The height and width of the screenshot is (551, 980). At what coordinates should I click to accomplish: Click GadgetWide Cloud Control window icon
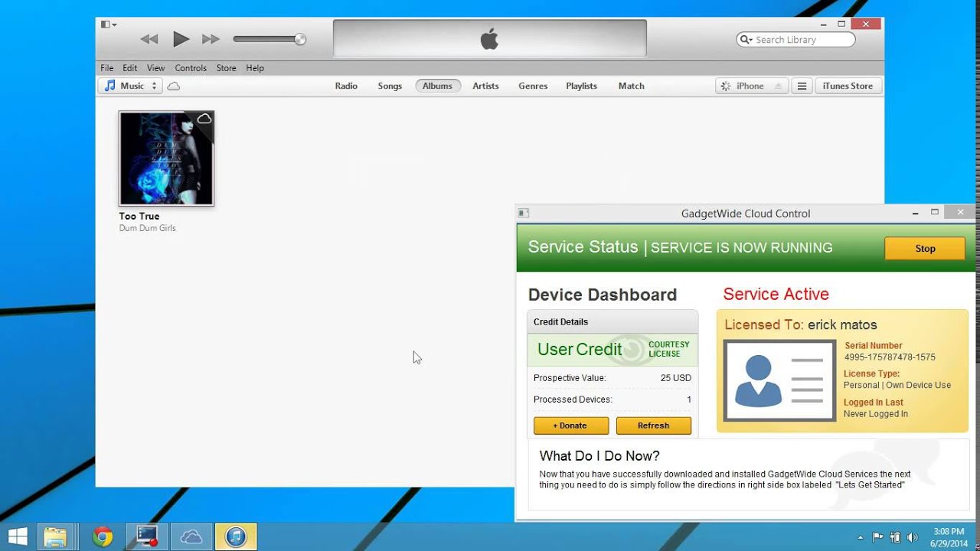pos(523,214)
